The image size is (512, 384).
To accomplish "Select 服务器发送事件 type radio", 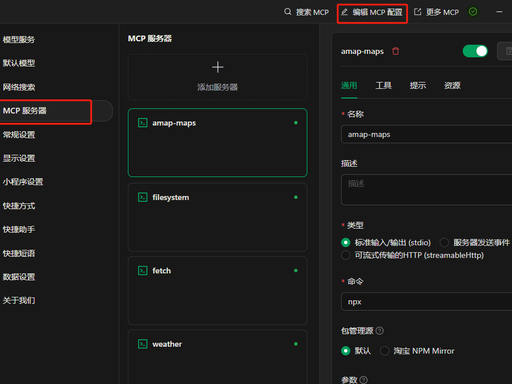I will pyautogui.click(x=444, y=242).
